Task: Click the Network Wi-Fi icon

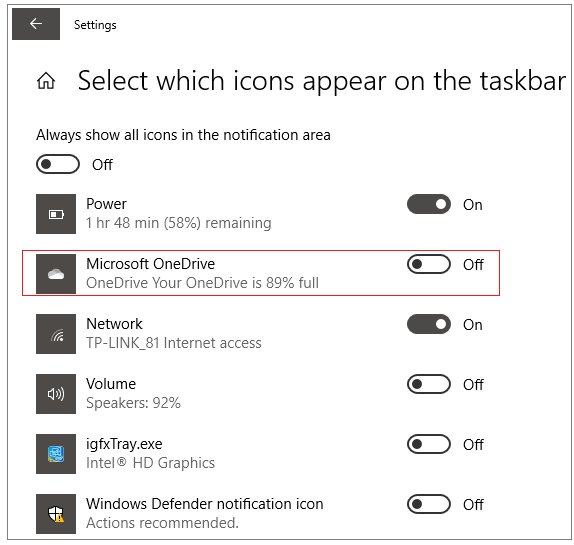Action: tap(56, 334)
